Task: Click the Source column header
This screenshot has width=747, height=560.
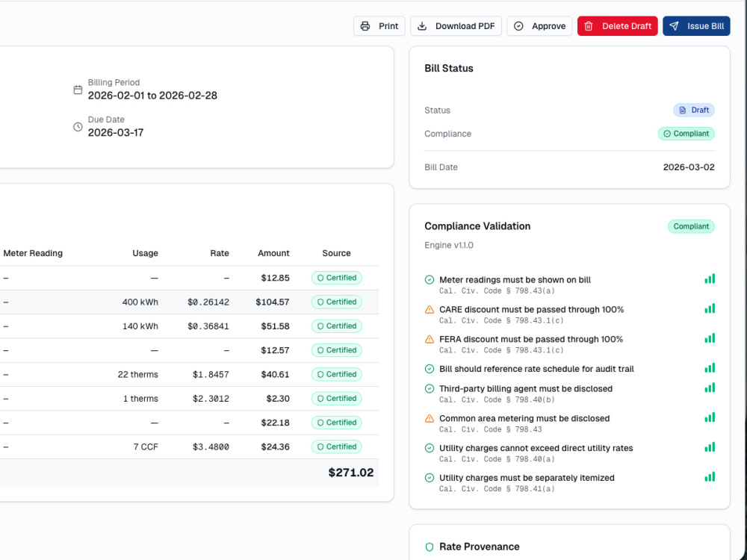Action: 336,253
